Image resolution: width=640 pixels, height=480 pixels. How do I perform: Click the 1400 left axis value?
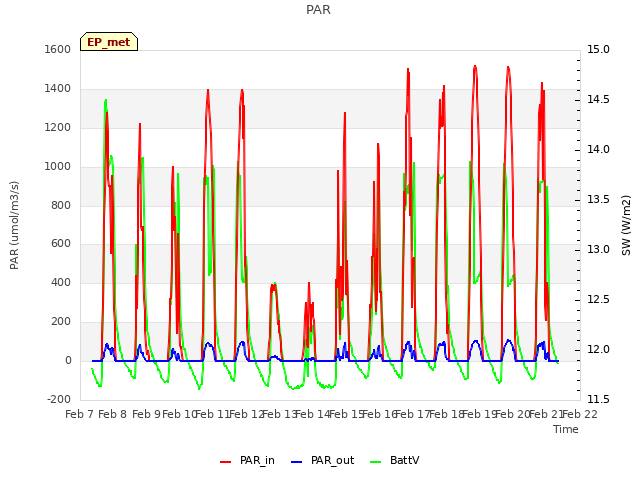(x=58, y=89)
